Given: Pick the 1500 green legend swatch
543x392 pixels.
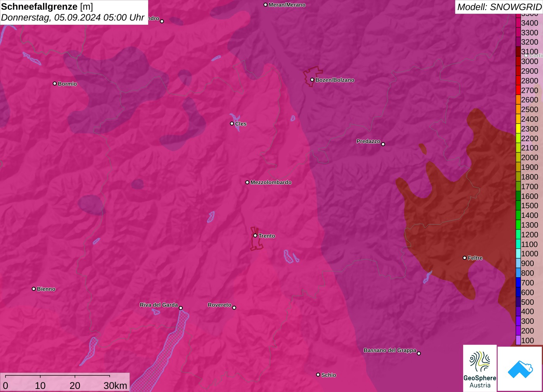Looking at the screenshot, I should [518, 205].
